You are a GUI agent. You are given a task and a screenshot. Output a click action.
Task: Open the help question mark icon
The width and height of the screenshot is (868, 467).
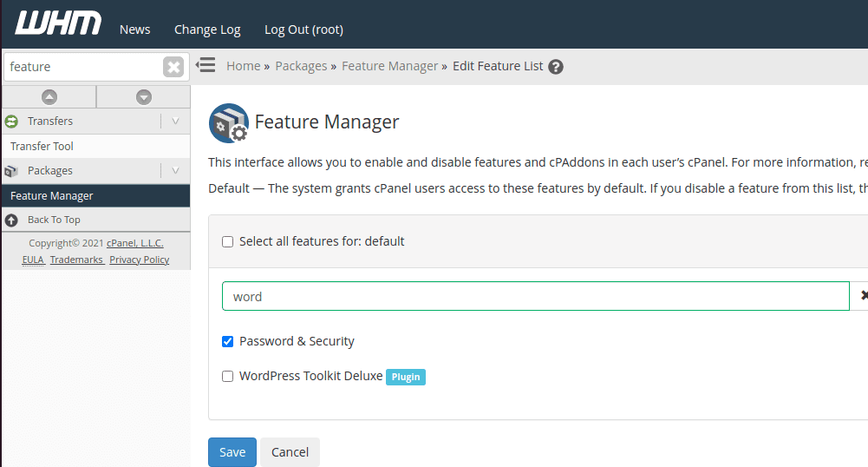[x=556, y=67]
